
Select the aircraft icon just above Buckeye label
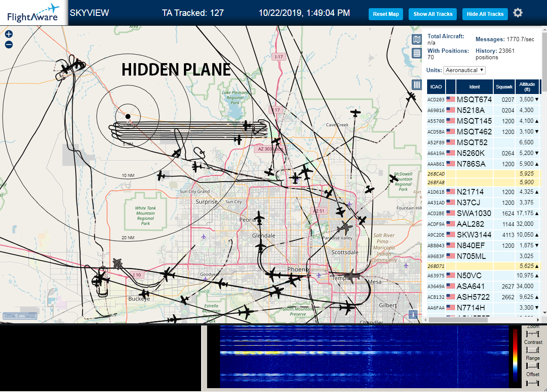tap(145, 294)
